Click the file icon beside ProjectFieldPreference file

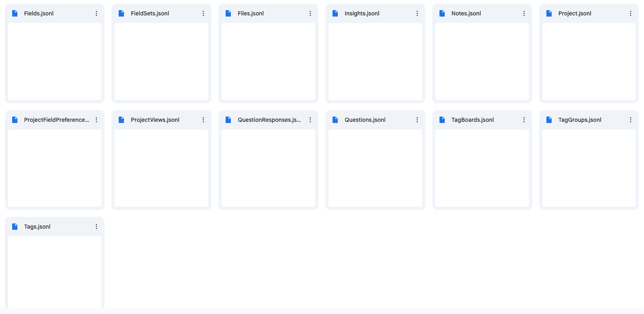click(15, 120)
